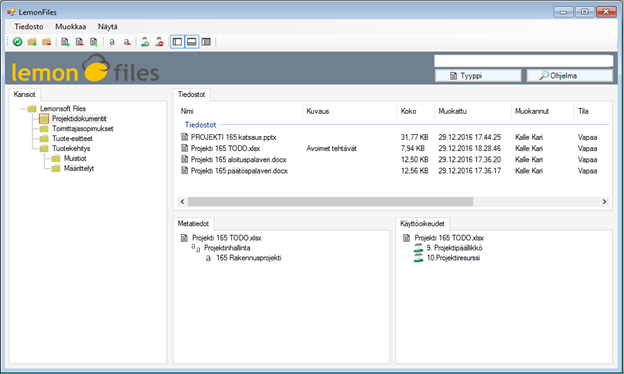Select file Projekti 165 aloituspalaveri.docx
This screenshot has width=624, height=374.
tap(238, 160)
